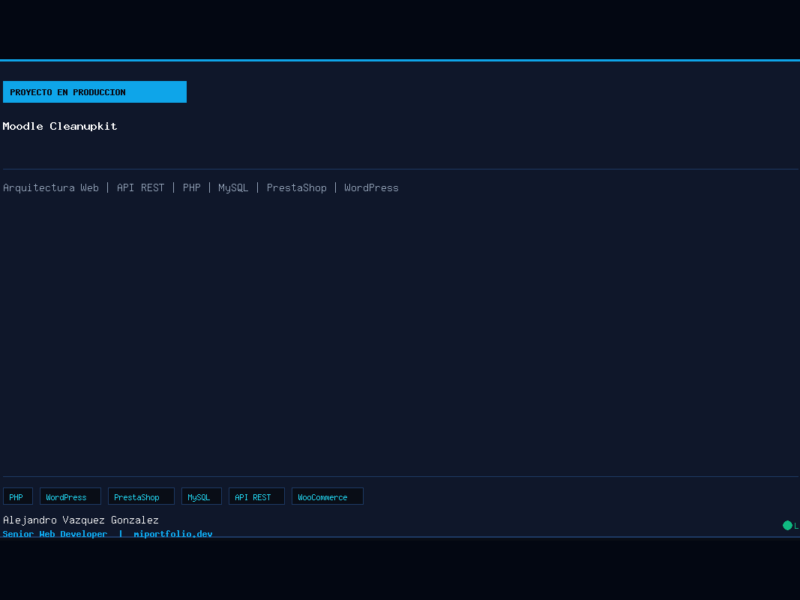800x600 pixels.
Task: Click 'WordPress' in the subtitle line
Action: [371, 188]
